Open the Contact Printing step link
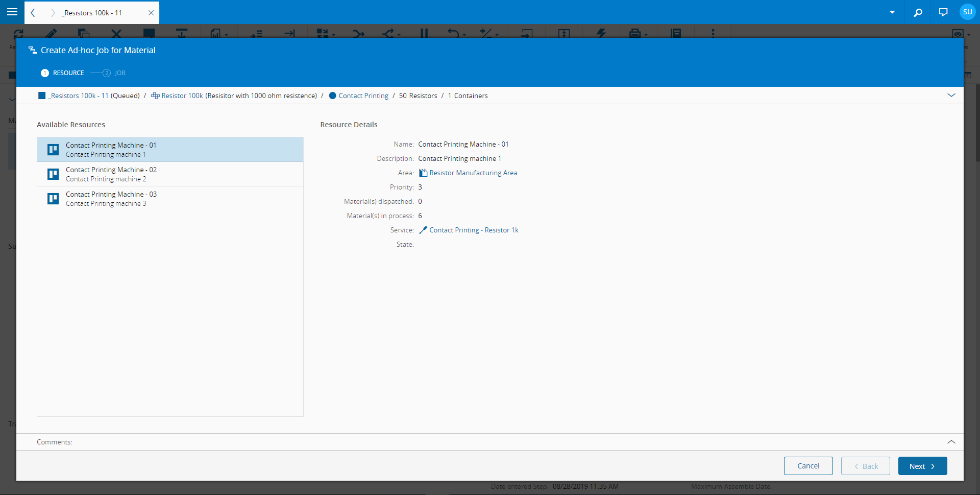Viewport: 980px width, 495px height. pos(363,96)
